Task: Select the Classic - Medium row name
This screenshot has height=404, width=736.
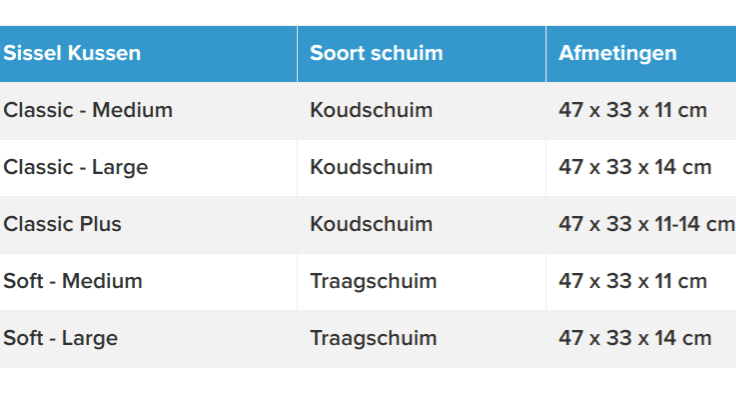Action: tap(88, 110)
